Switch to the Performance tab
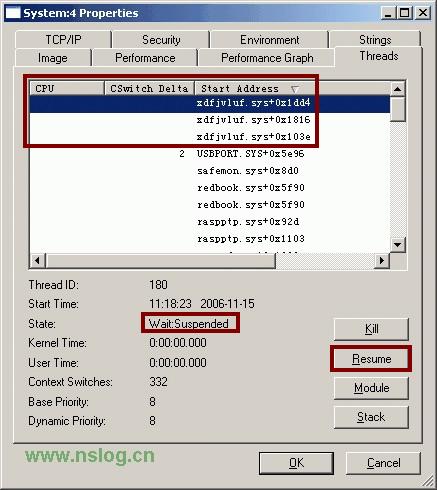The height and width of the screenshot is (490, 437). point(145,58)
